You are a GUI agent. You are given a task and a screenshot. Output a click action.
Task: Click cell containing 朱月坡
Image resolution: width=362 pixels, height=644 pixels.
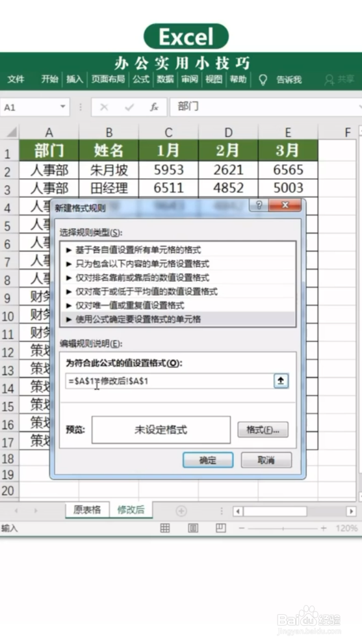click(109, 170)
